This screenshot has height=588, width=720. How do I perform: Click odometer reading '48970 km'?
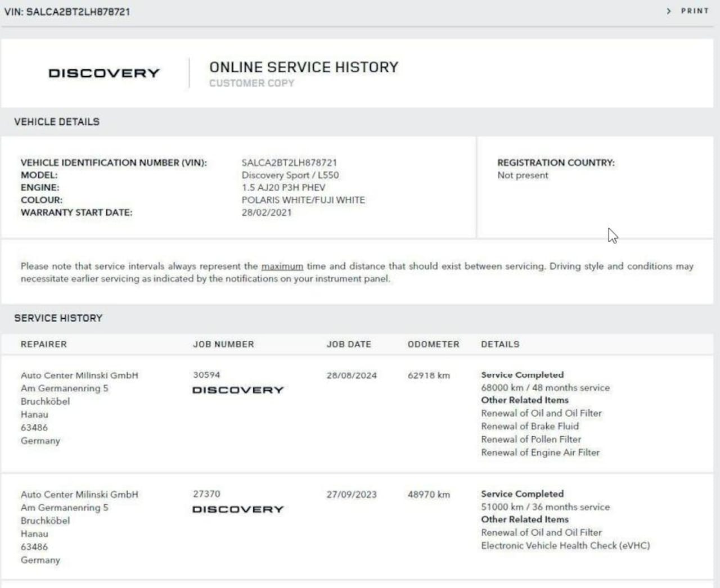pyautogui.click(x=429, y=494)
